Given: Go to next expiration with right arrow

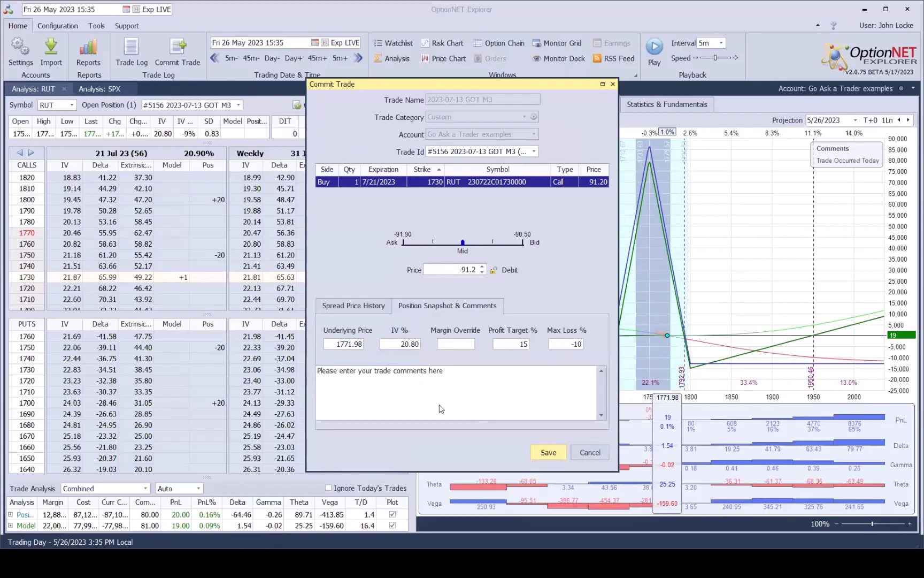Looking at the screenshot, I should [x=32, y=153].
